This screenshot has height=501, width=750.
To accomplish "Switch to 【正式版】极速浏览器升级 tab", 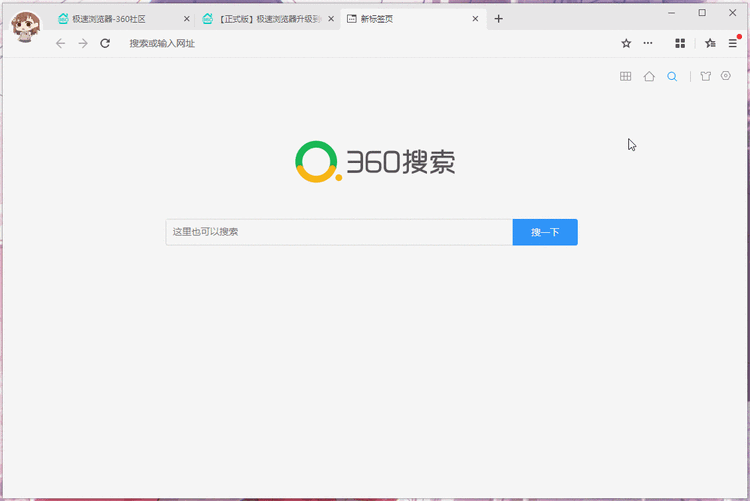I will tap(268, 19).
